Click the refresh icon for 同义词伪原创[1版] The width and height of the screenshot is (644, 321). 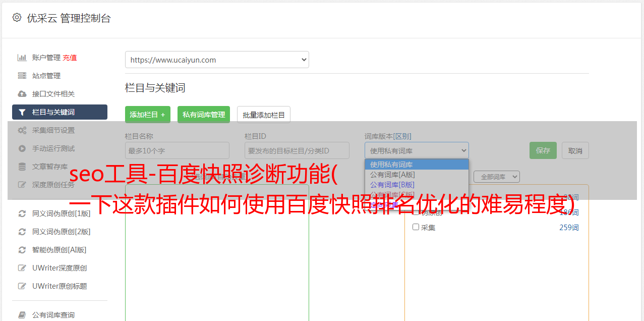coord(22,213)
